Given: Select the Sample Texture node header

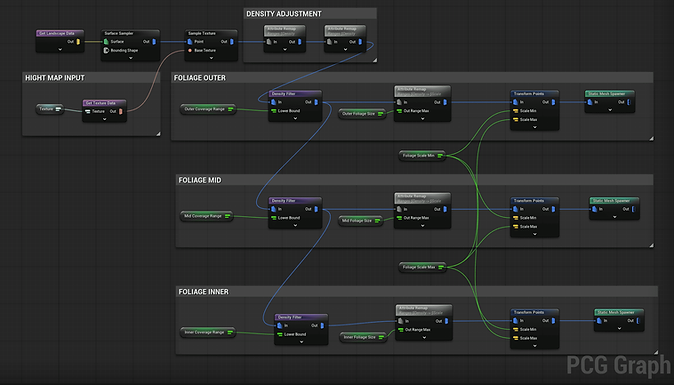Looking at the screenshot, I should pyautogui.click(x=211, y=33).
